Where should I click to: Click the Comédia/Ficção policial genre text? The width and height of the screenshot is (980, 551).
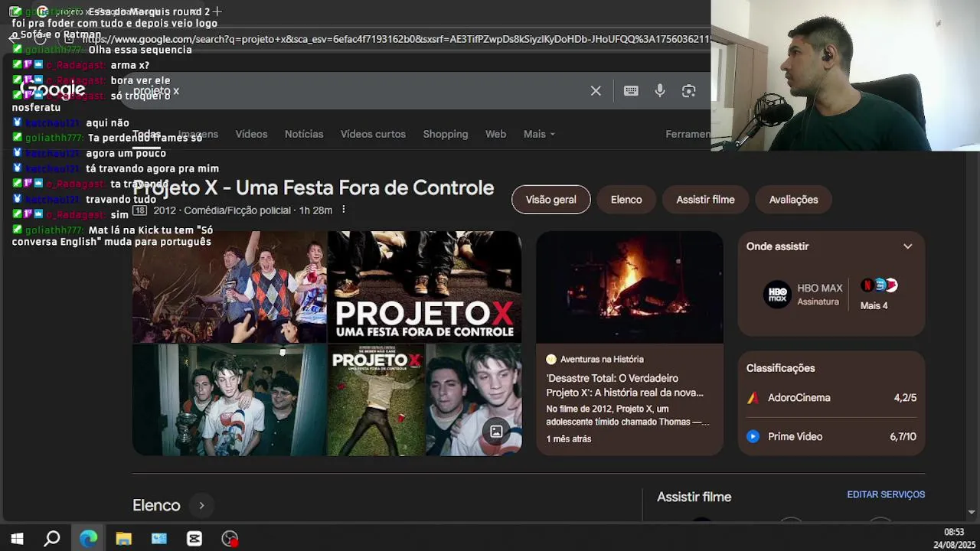[237, 210]
